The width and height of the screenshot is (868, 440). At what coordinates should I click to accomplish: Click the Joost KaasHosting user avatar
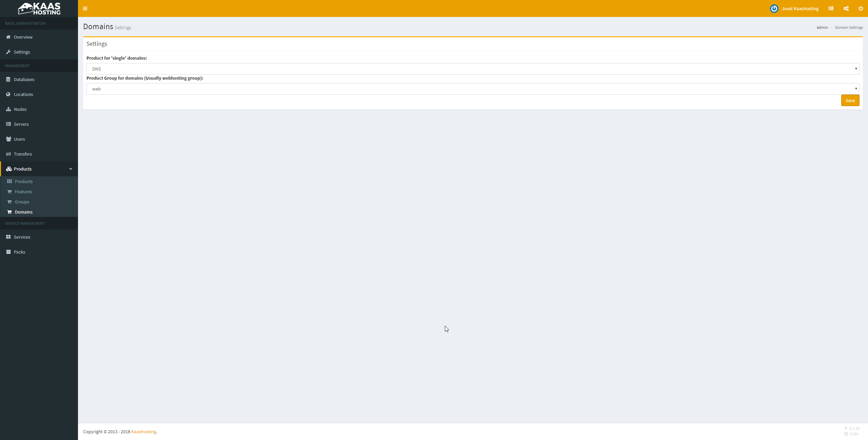(774, 8)
